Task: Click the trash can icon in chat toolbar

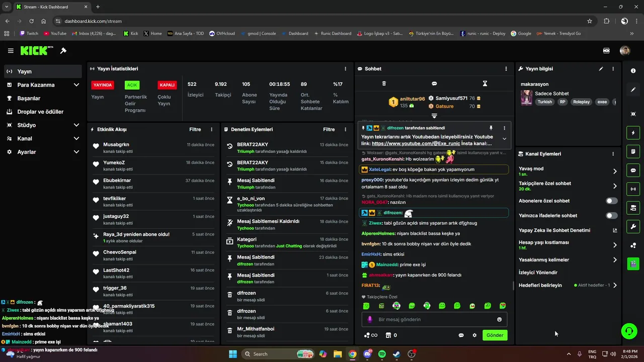Action: coord(384,83)
